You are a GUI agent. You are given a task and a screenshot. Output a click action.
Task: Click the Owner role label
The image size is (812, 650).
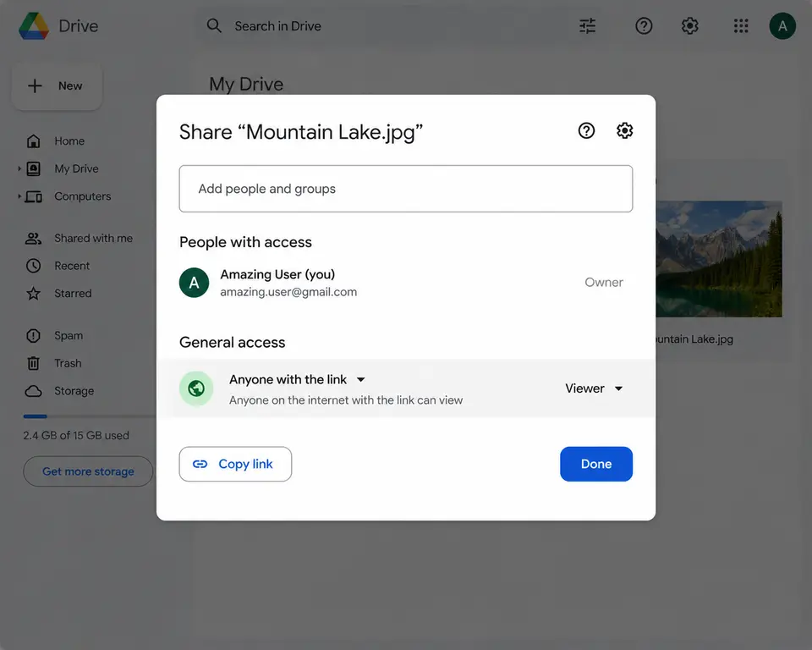coord(604,283)
